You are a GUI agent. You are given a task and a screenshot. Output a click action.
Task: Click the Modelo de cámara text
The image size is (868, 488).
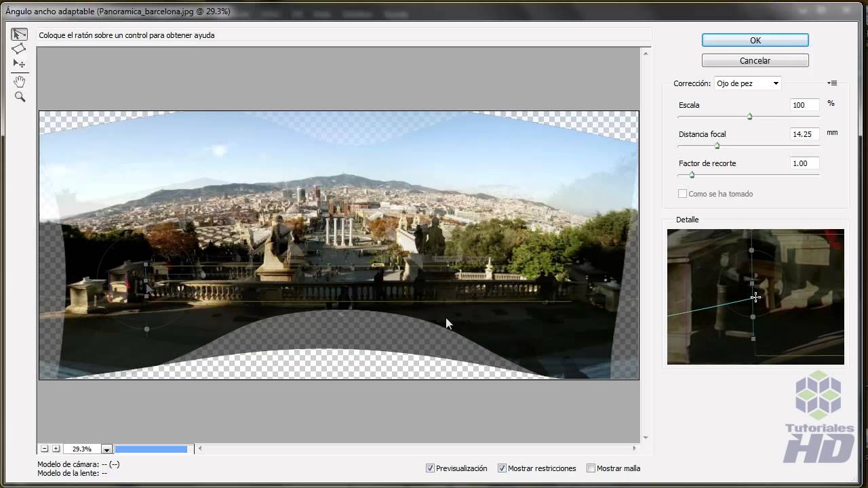point(79,464)
